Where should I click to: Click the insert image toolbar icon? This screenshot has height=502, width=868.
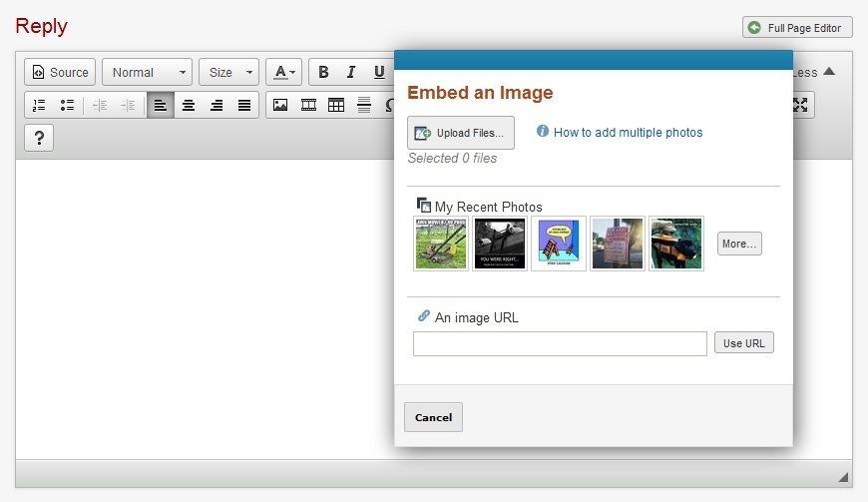coord(280,105)
